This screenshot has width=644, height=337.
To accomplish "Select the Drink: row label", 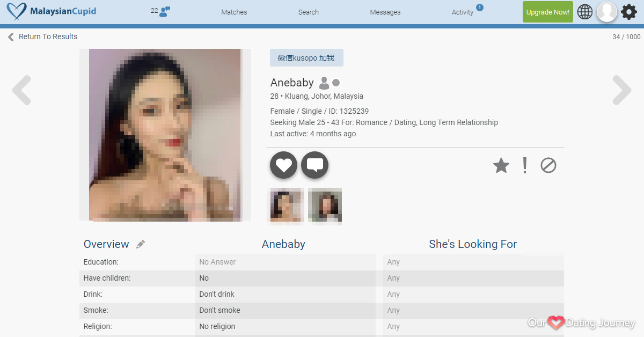I will tap(93, 294).
